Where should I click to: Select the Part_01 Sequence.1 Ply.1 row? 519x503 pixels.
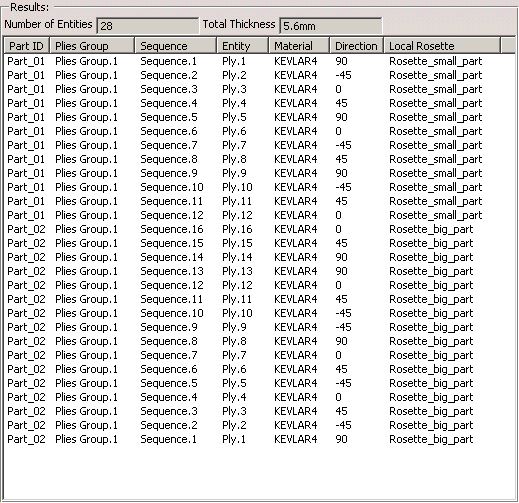point(259,61)
